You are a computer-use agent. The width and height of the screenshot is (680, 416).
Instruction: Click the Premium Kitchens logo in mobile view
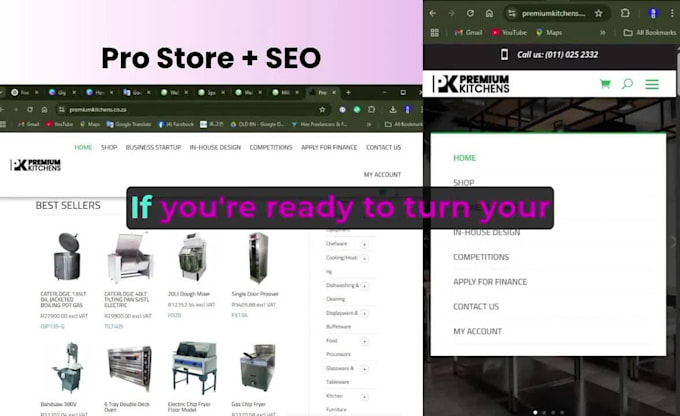[x=471, y=84]
